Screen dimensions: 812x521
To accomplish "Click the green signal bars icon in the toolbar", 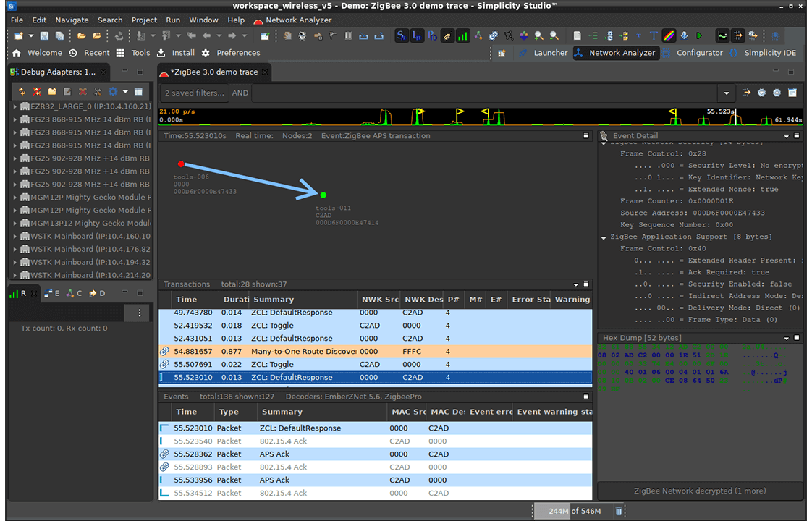I will point(463,35).
